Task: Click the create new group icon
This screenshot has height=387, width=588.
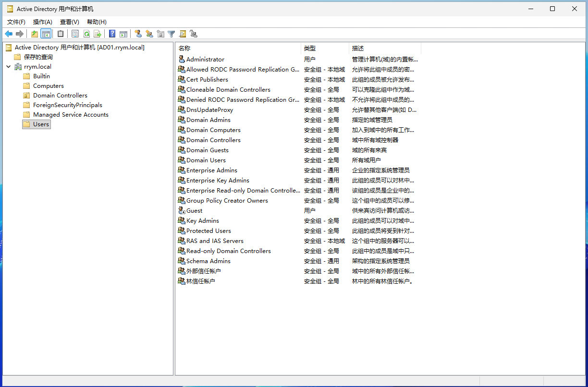Action: [149, 34]
